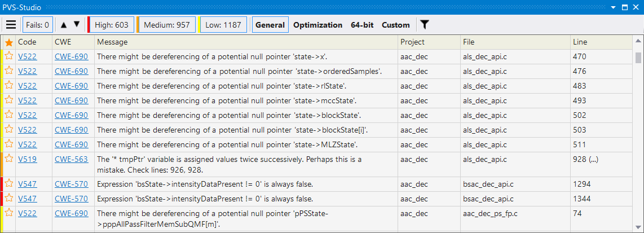Open the V519 diagnostic code link
This screenshot has height=233, width=644.
click(x=28, y=159)
